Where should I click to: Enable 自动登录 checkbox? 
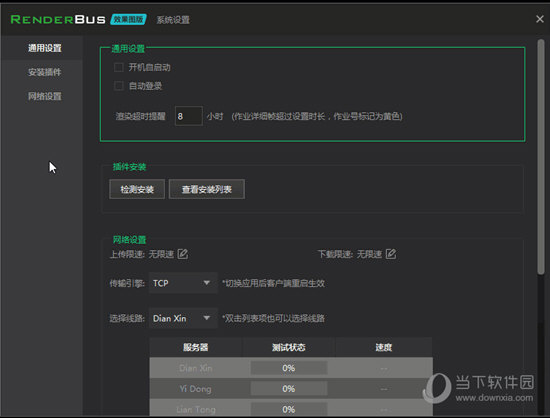pos(119,86)
